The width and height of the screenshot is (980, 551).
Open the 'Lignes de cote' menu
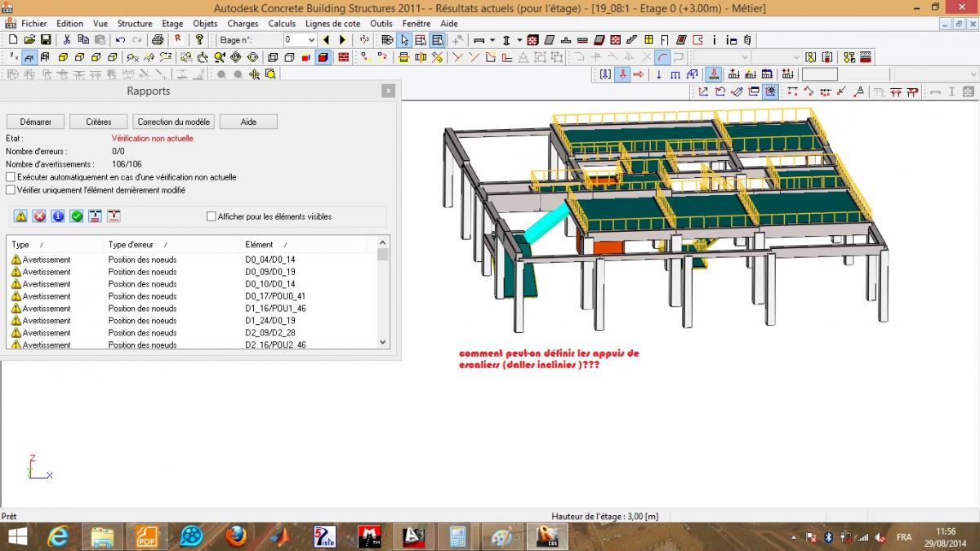(333, 24)
